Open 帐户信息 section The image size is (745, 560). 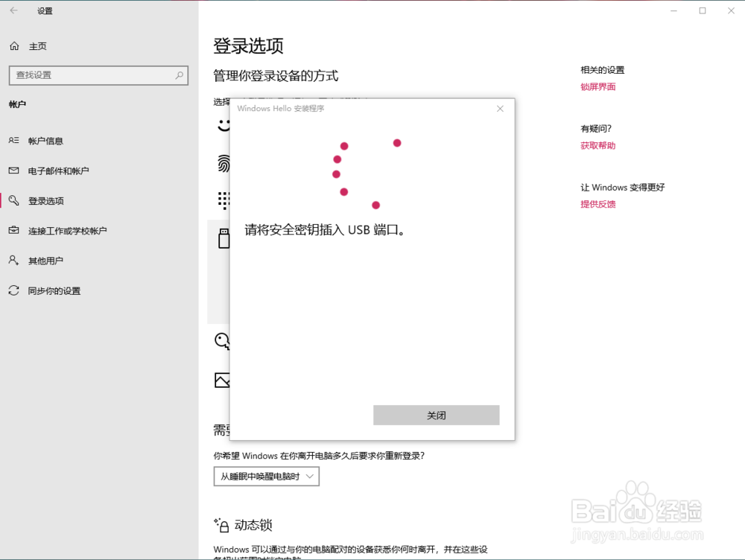45,141
